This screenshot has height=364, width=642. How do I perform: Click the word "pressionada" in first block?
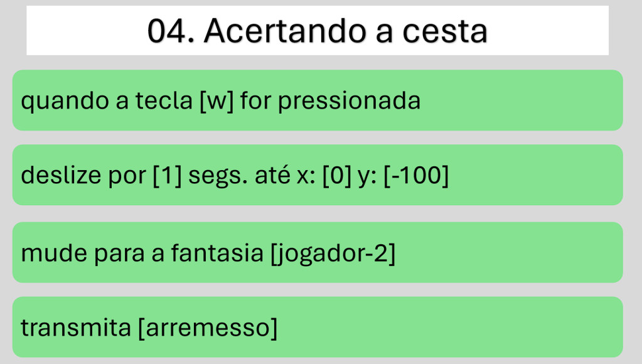(349, 101)
